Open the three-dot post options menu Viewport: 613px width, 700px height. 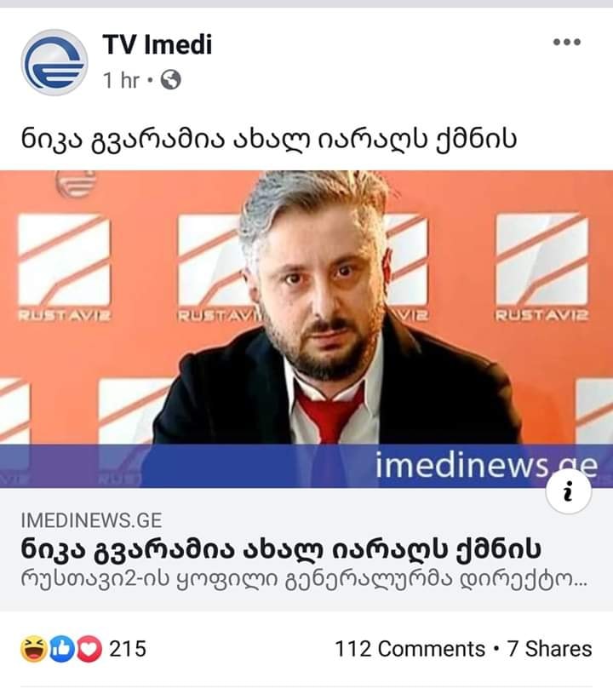point(566,42)
